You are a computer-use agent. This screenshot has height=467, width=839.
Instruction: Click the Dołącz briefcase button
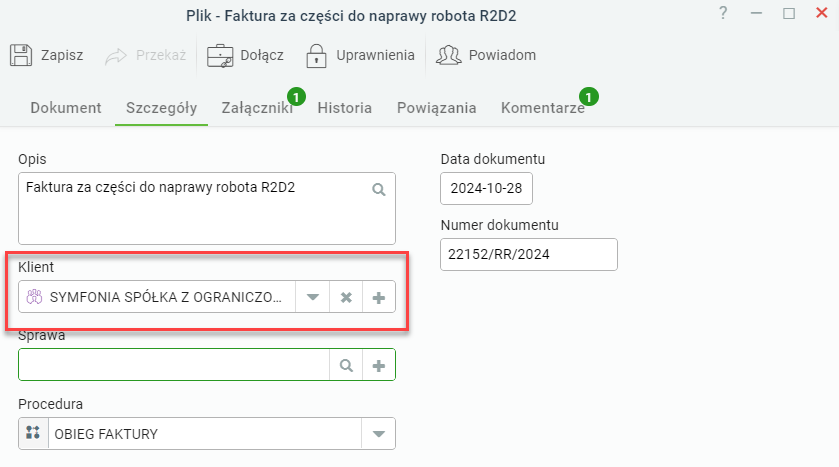point(245,55)
